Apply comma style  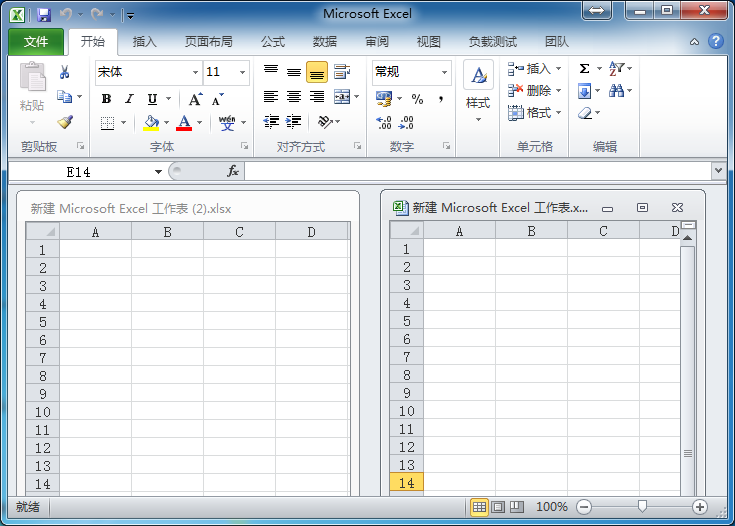pos(441,99)
